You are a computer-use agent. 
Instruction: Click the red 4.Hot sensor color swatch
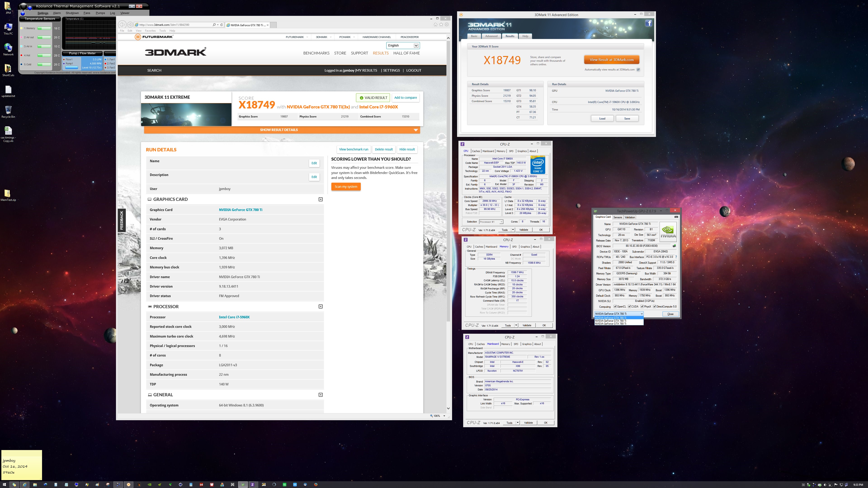(x=21, y=55)
